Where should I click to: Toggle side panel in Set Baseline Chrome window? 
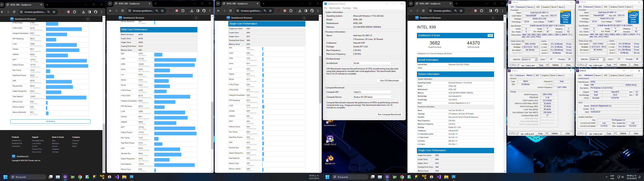(90, 12)
